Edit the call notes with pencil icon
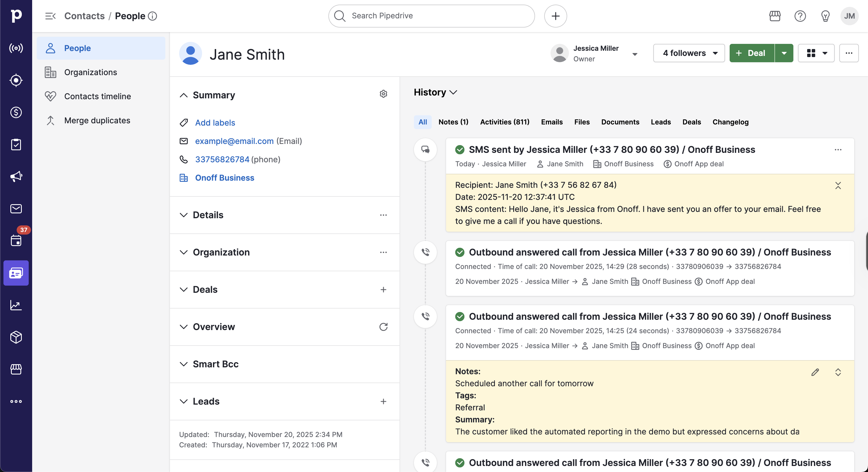This screenshot has width=868, height=472. coord(815,372)
